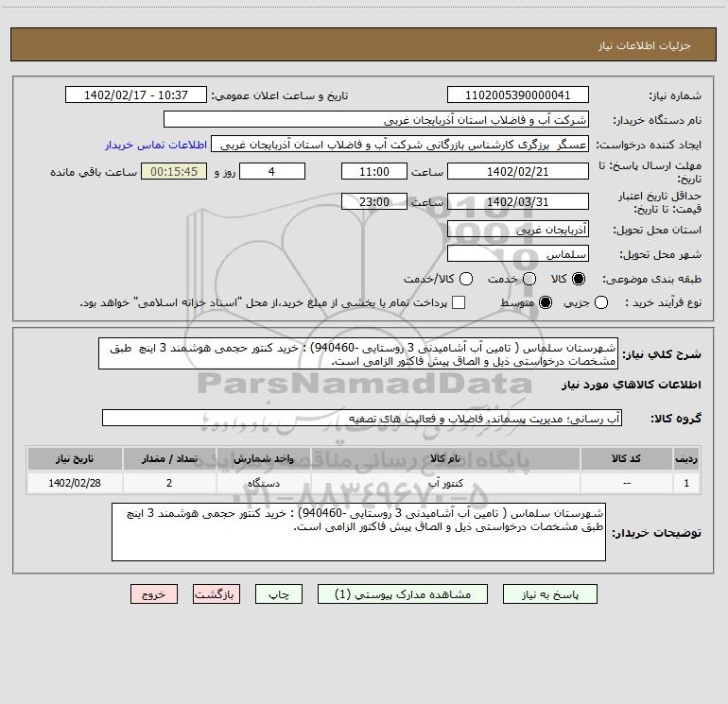This screenshot has height=704, width=728.
Task: Click the general need description text box
Action: (358, 354)
